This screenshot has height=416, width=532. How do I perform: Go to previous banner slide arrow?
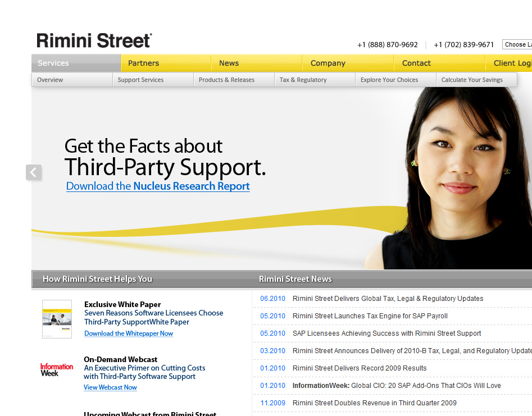click(34, 172)
